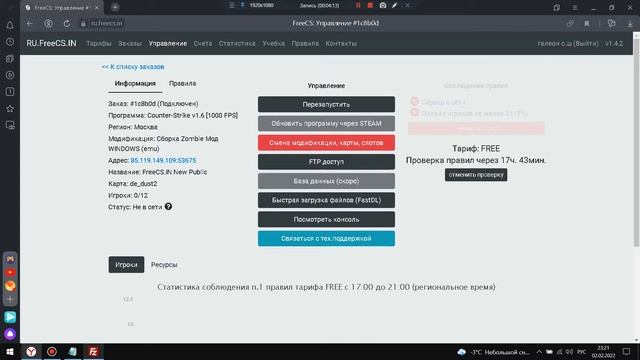Open downloads with the download arrow icon
The image size is (640, 360).
pyautogui.click(x=630, y=24)
